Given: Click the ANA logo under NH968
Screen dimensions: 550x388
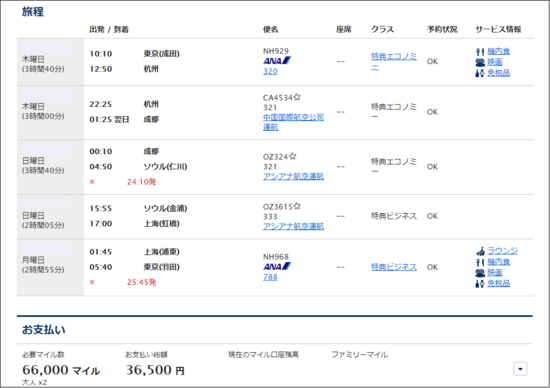Looking at the screenshot, I should [277, 266].
